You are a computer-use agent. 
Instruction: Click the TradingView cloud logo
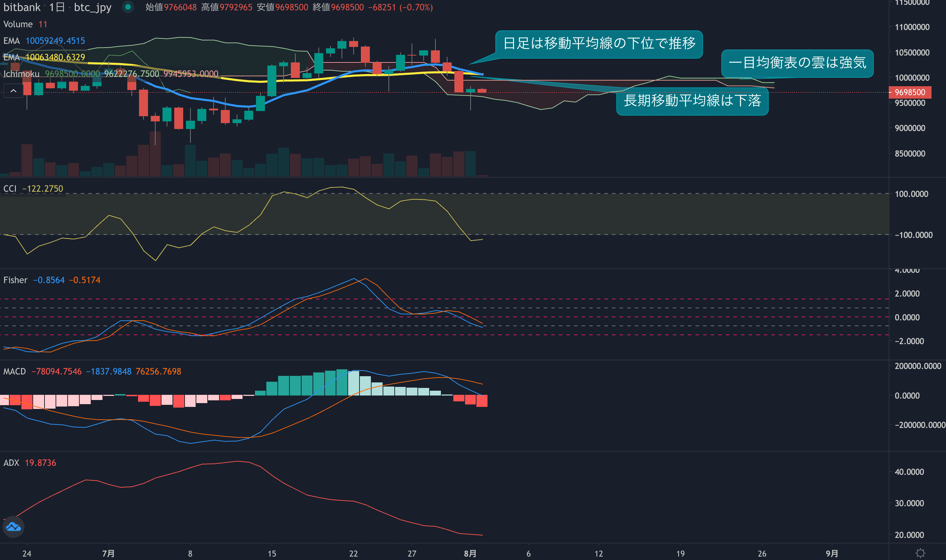tap(13, 527)
